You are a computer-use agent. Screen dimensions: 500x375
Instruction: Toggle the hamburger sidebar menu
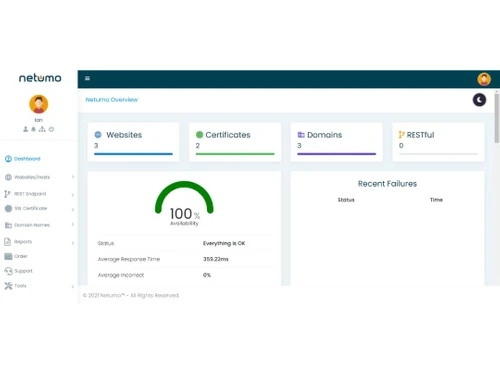pyautogui.click(x=87, y=78)
